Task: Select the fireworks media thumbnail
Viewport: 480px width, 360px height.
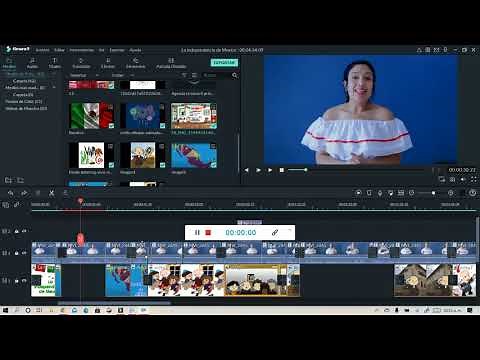Action: coord(143,116)
